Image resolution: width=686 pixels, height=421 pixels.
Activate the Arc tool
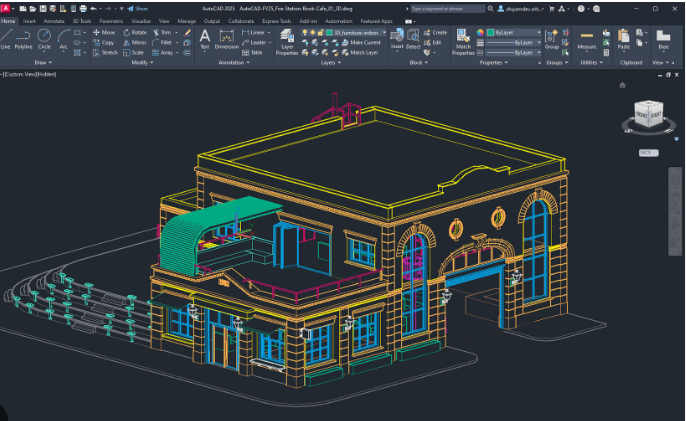click(x=63, y=39)
